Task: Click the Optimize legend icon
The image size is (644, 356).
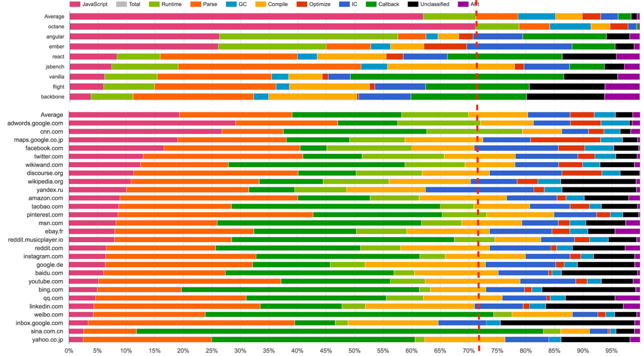Action: pyautogui.click(x=312, y=4)
